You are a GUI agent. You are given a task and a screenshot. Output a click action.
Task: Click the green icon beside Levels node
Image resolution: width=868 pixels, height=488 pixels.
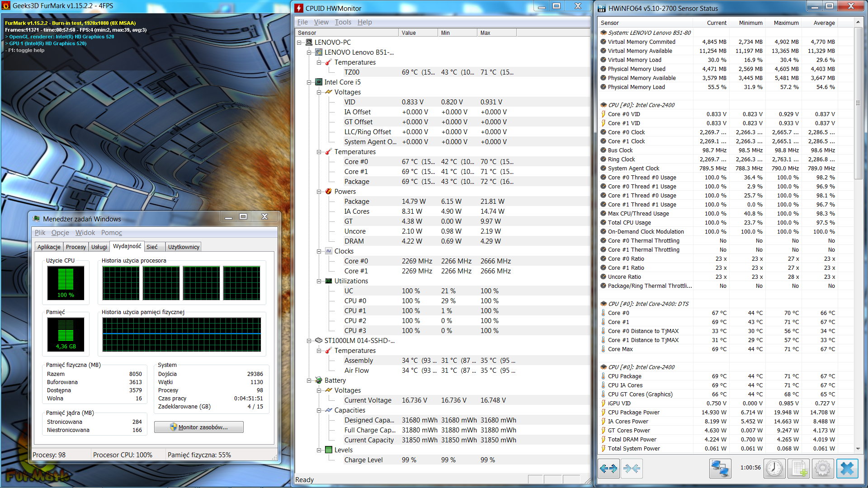[x=329, y=450]
